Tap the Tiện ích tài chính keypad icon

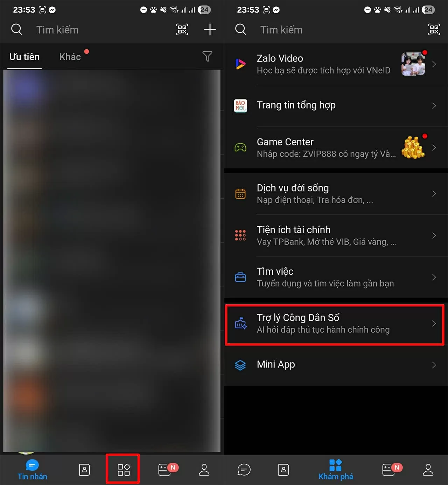click(240, 235)
